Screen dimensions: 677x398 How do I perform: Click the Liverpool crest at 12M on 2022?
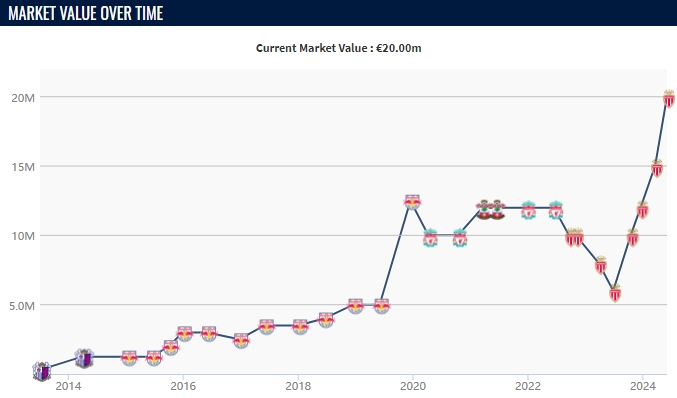tap(528, 210)
